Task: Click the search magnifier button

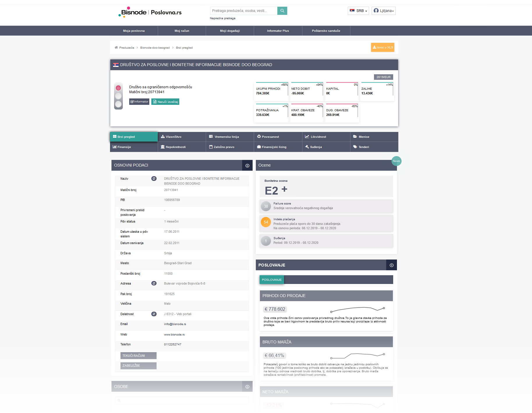Action: (x=282, y=11)
